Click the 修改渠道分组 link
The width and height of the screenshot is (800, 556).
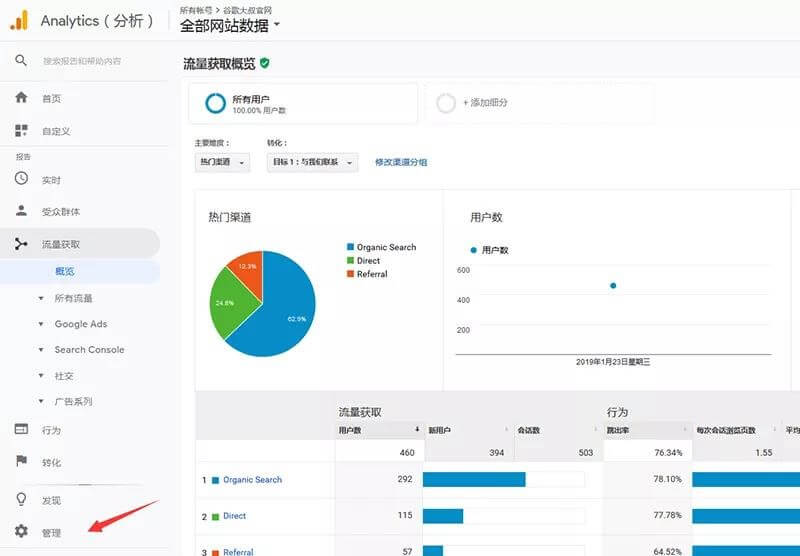(401, 162)
